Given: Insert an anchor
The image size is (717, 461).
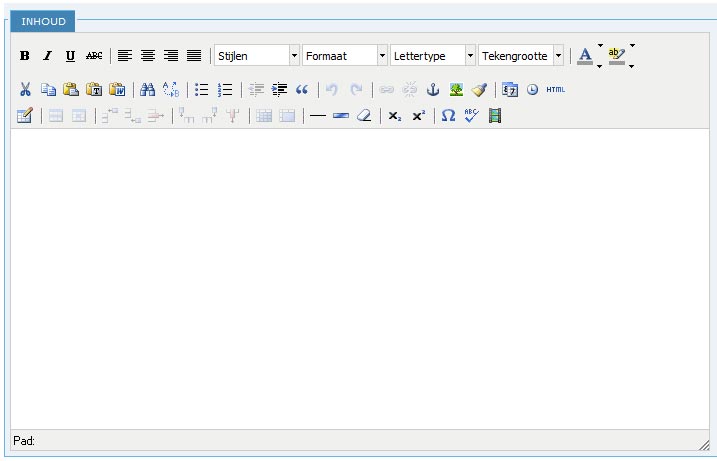Looking at the screenshot, I should coord(433,89).
